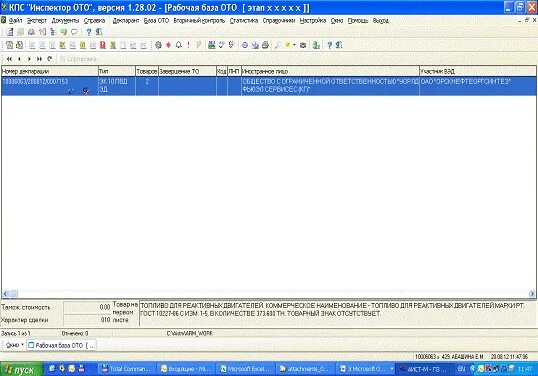Go to the last record arrow

pyautogui.click(x=39, y=59)
